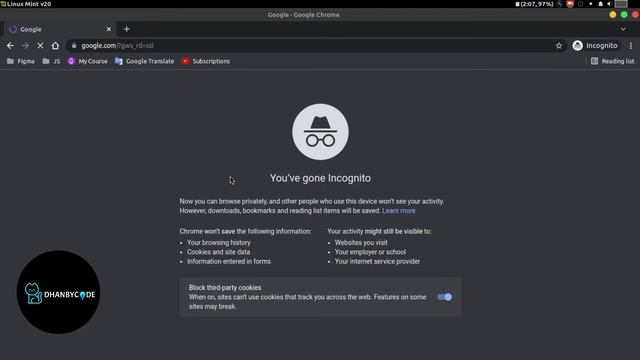Click the Linux Mint v20 menu
The height and width of the screenshot is (360, 640).
(x=26, y=4)
